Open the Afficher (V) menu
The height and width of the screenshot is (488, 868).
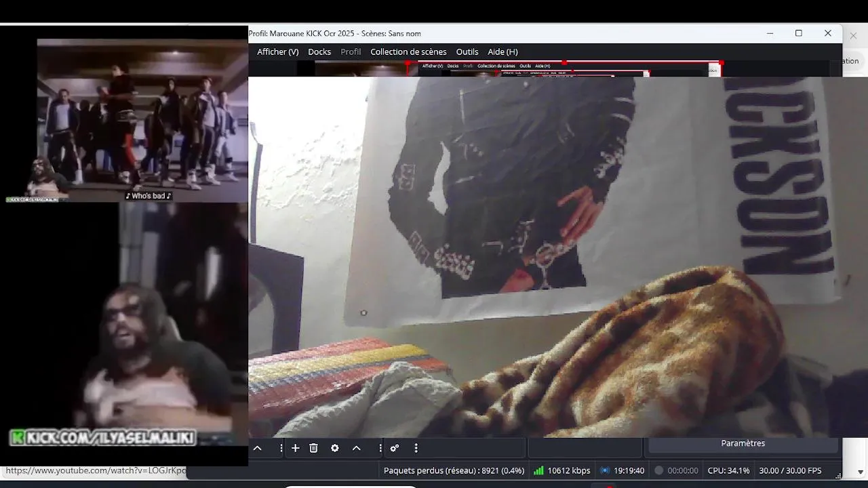(277, 52)
